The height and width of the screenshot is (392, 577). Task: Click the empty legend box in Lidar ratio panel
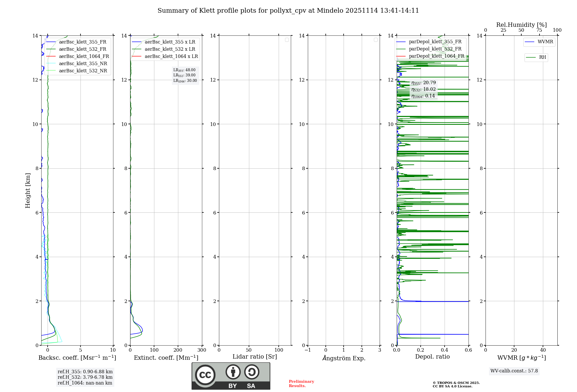pyautogui.click(x=287, y=40)
